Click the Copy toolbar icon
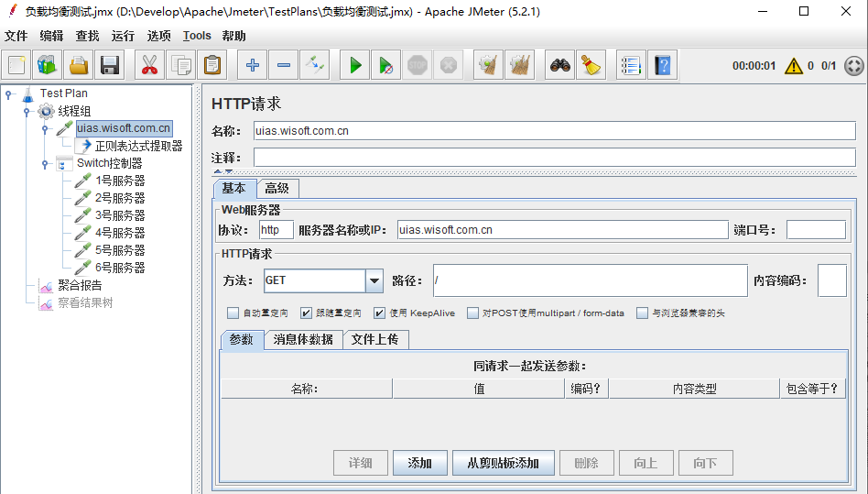 pos(181,65)
